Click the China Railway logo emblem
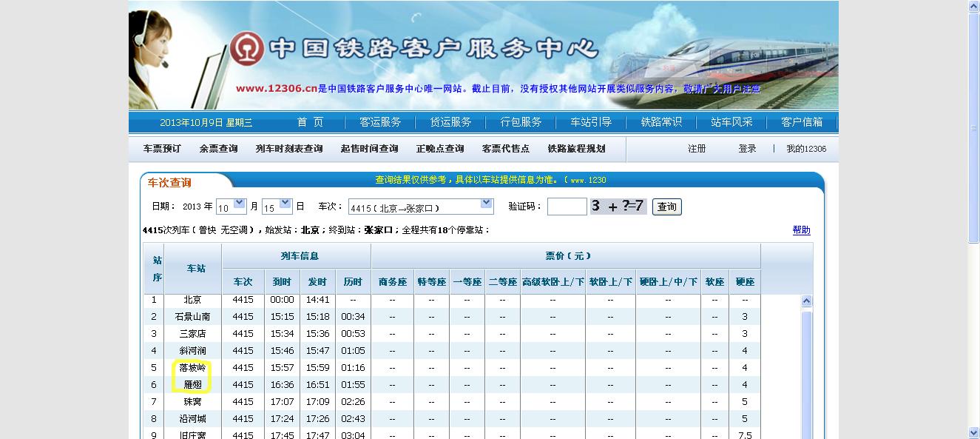This screenshot has height=439, width=980. pyautogui.click(x=246, y=50)
